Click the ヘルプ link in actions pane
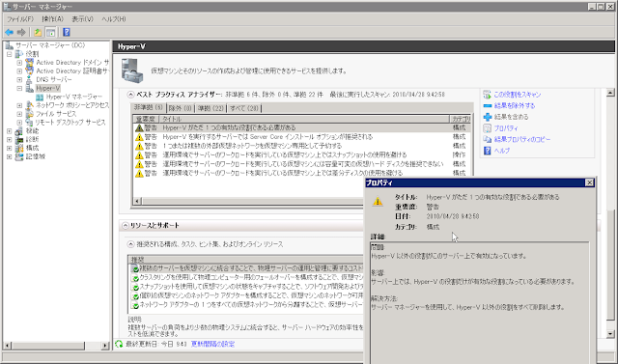 tap(502, 151)
